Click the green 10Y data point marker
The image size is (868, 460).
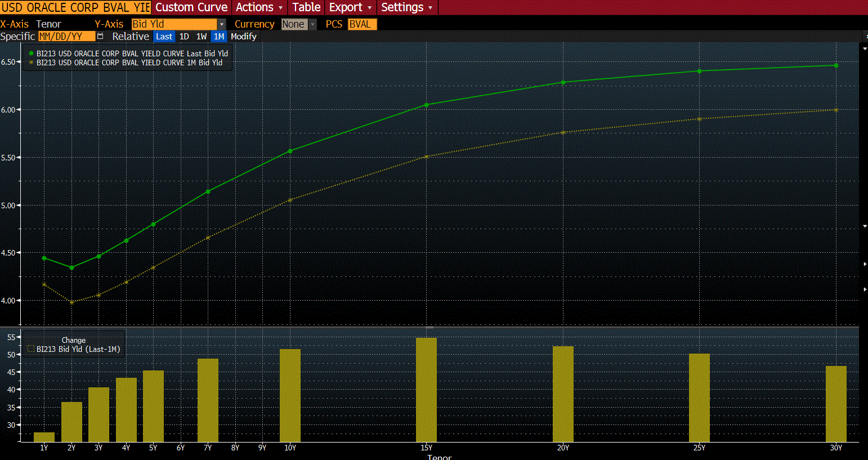pos(290,151)
